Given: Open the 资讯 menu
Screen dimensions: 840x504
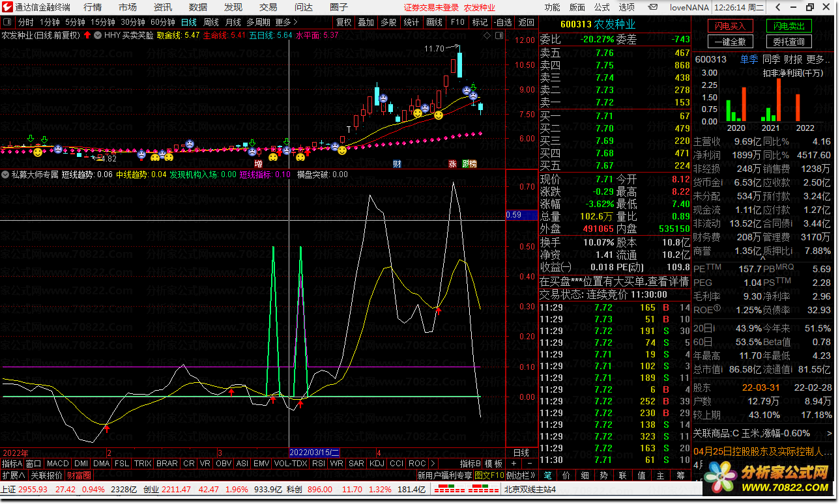Looking at the screenshot, I should (x=163, y=7).
